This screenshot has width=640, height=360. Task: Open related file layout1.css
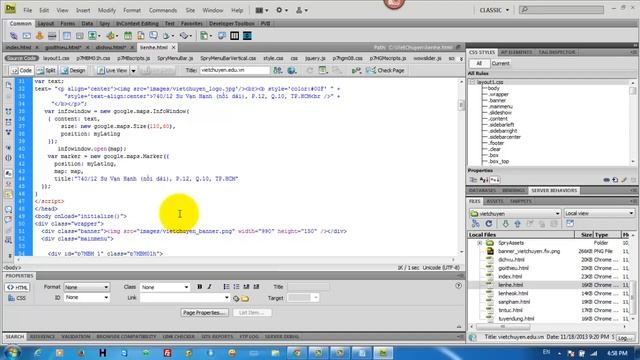click(x=56, y=58)
